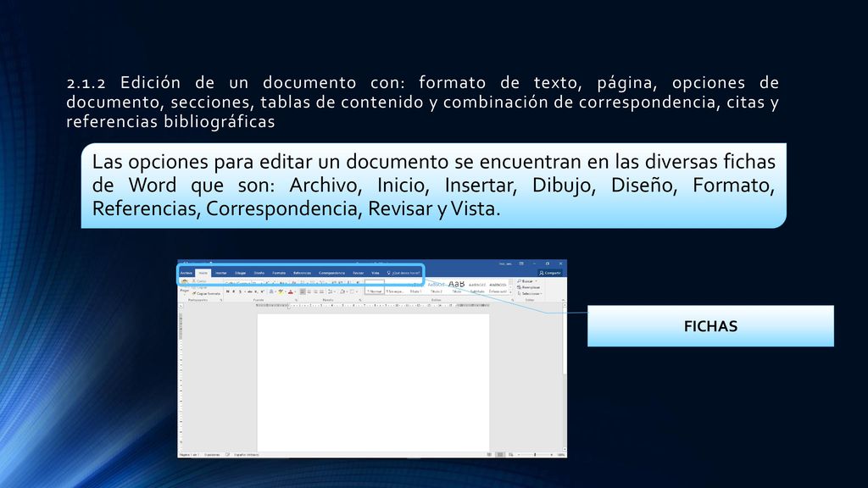Open text effects (A) button
This screenshot has height=488, width=868.
[x=271, y=291]
